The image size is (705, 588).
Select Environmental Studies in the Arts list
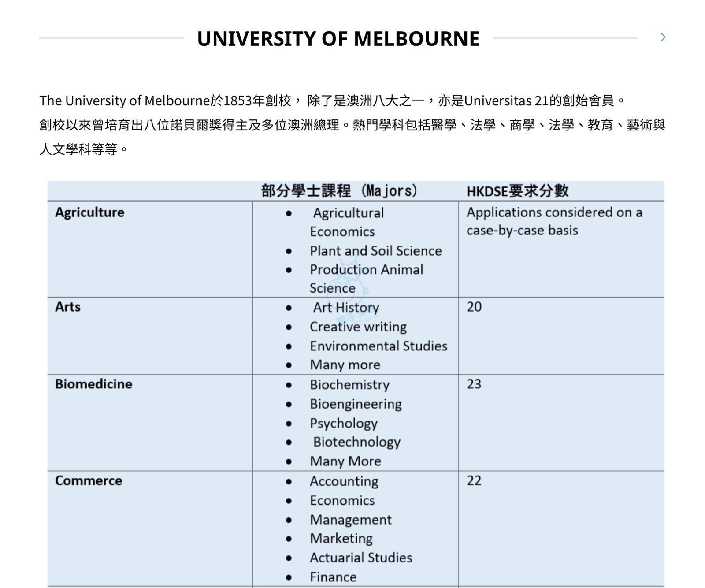click(x=378, y=346)
